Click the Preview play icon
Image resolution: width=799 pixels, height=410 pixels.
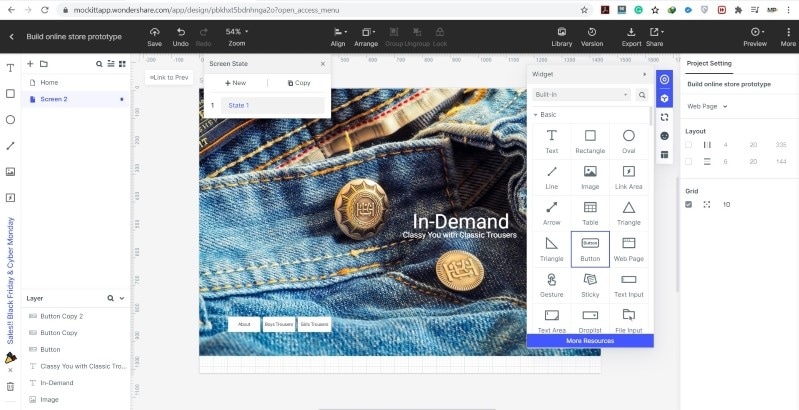(x=755, y=32)
